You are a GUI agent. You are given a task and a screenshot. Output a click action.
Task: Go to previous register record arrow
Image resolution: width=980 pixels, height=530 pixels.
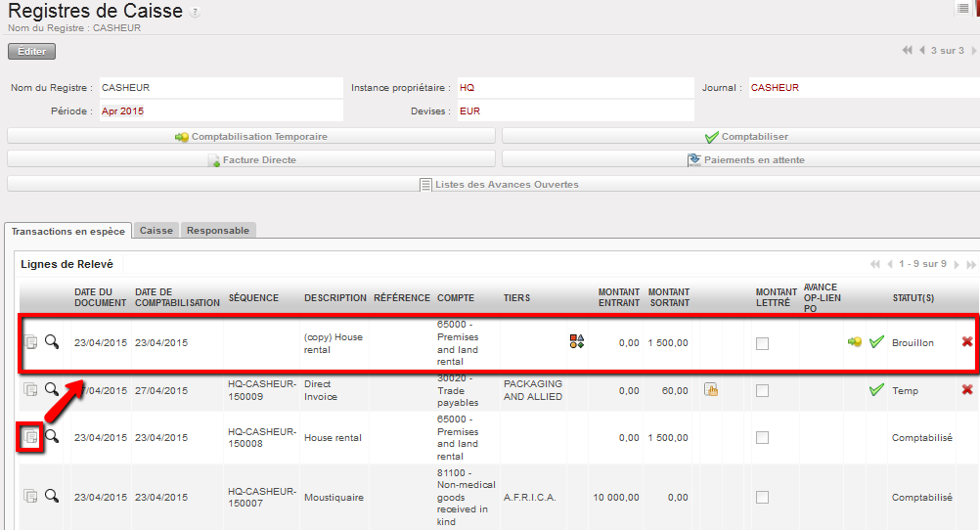[921, 51]
